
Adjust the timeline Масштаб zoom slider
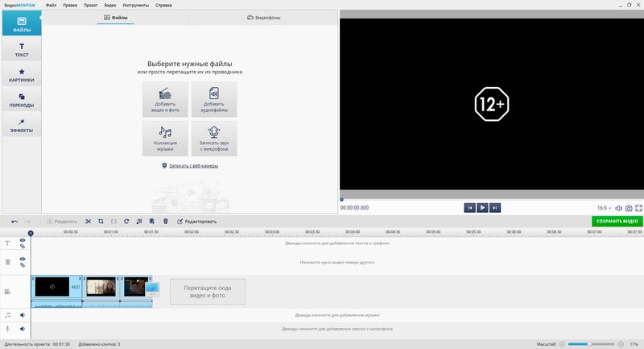point(590,344)
